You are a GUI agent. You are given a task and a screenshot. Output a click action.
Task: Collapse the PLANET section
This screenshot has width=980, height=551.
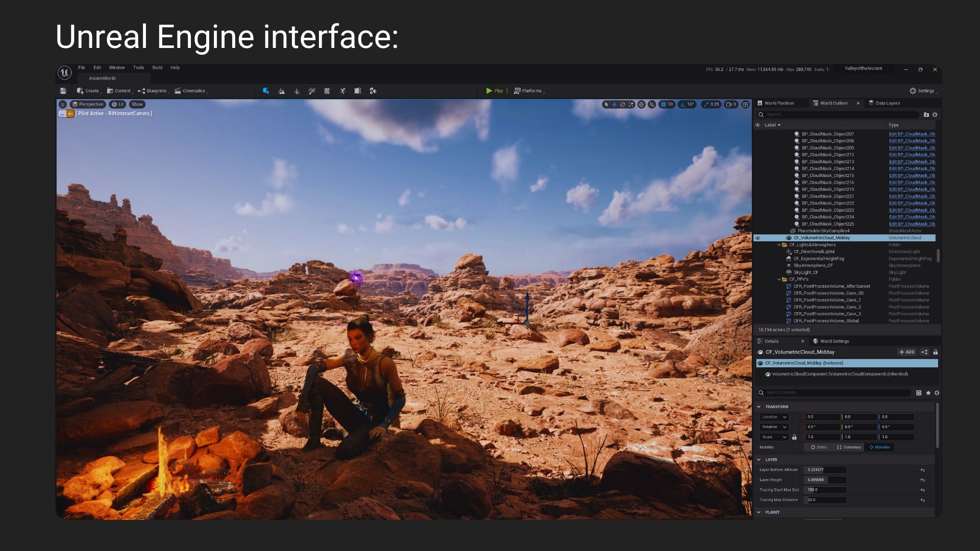(x=759, y=513)
